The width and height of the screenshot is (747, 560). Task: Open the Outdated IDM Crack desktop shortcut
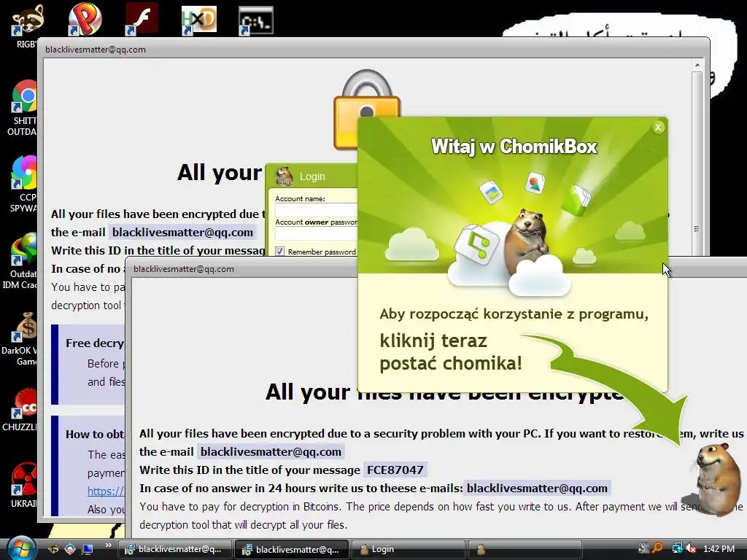(x=25, y=249)
